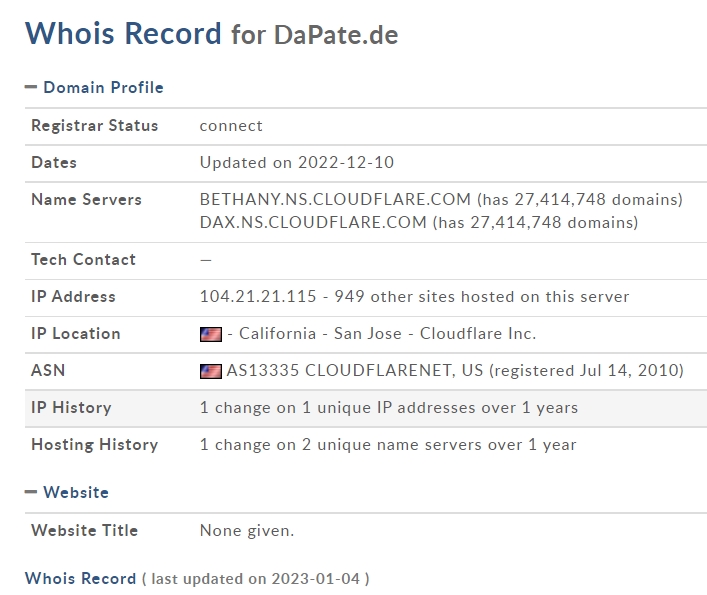Open the IP History row
The width and height of the screenshot is (707, 595).
click(x=366, y=408)
